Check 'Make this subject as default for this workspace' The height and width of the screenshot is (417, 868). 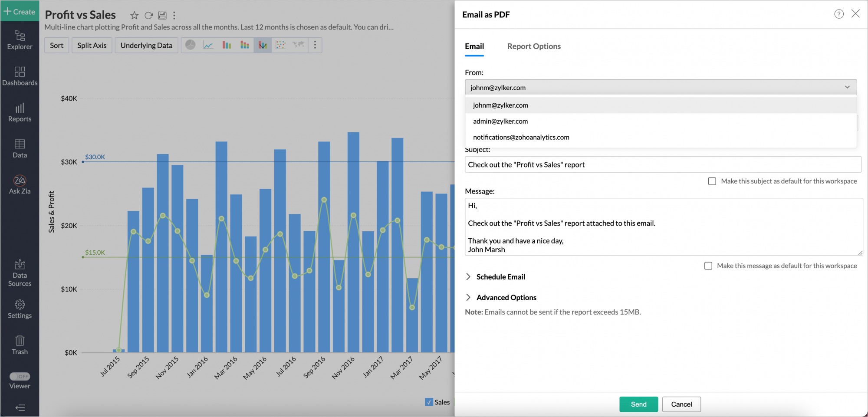coord(712,181)
